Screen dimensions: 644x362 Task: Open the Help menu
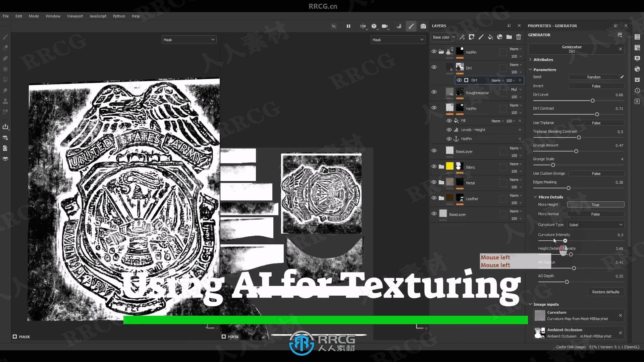[136, 16]
